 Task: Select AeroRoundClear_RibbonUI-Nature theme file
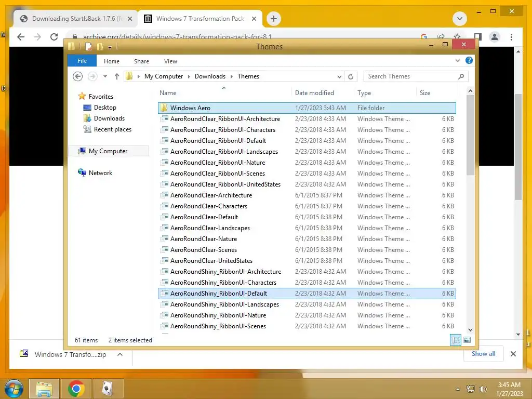[307, 163]
